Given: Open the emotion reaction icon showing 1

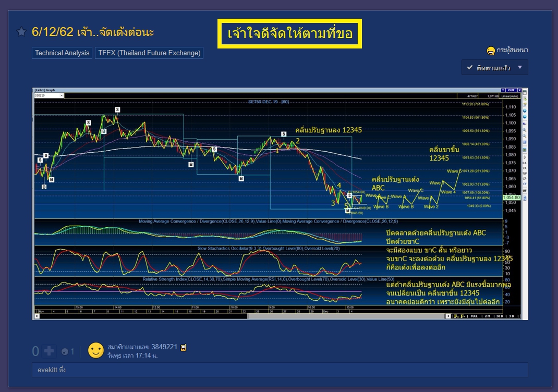Looking at the screenshot, I should click(65, 352).
